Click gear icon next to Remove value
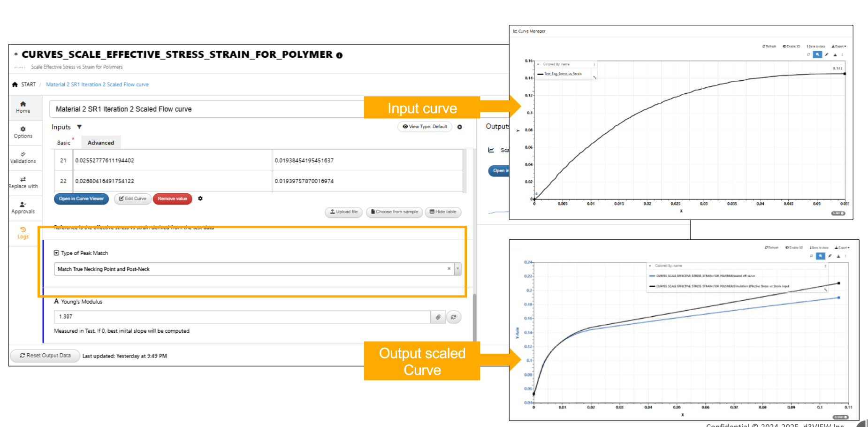The width and height of the screenshot is (868, 427). click(x=200, y=198)
